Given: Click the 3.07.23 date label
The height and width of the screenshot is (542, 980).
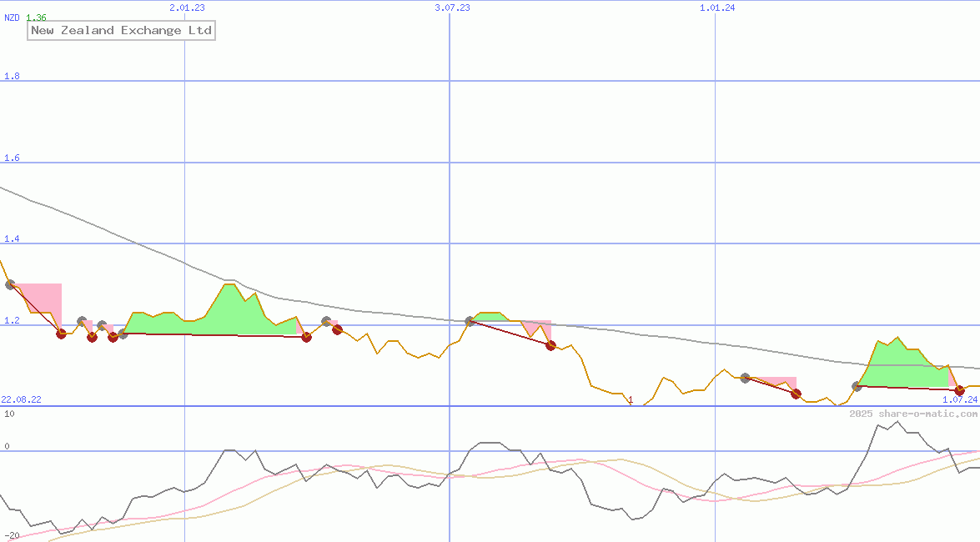Looking at the screenshot, I should [453, 8].
